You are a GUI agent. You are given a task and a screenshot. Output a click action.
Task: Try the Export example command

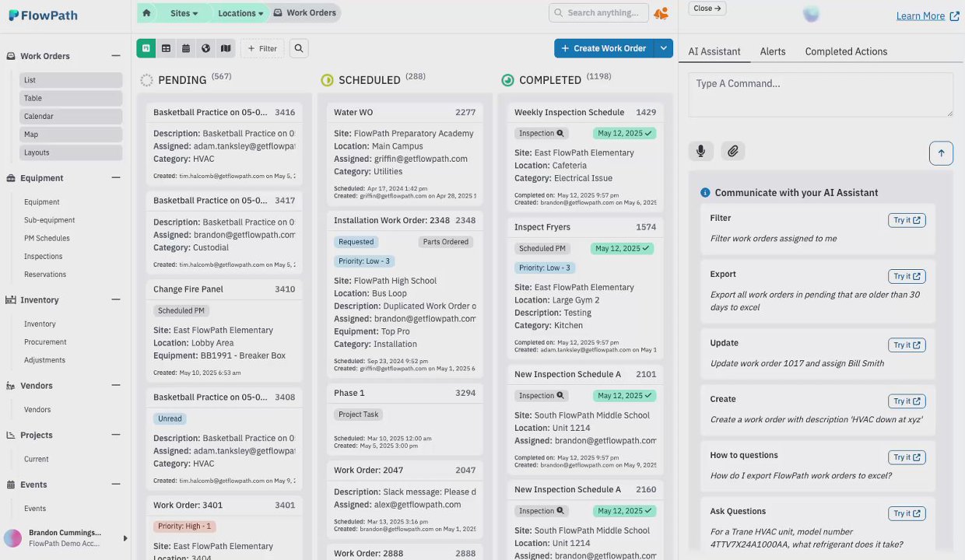[907, 276]
